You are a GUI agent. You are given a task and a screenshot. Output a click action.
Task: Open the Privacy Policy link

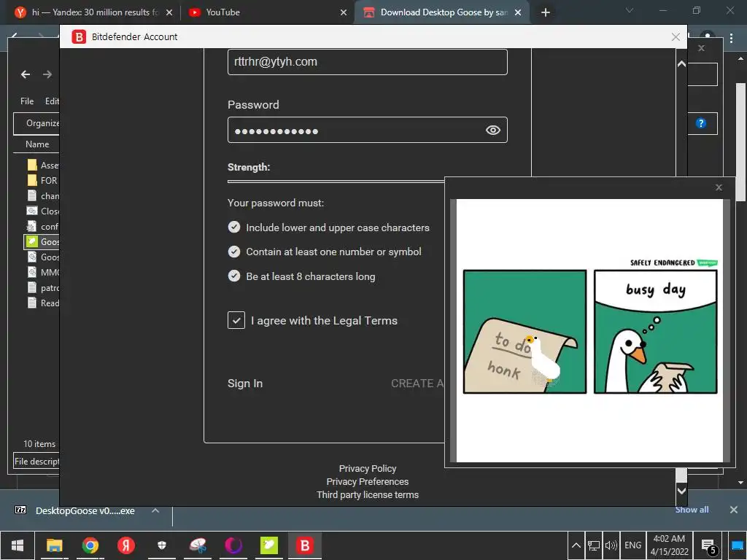368,469
